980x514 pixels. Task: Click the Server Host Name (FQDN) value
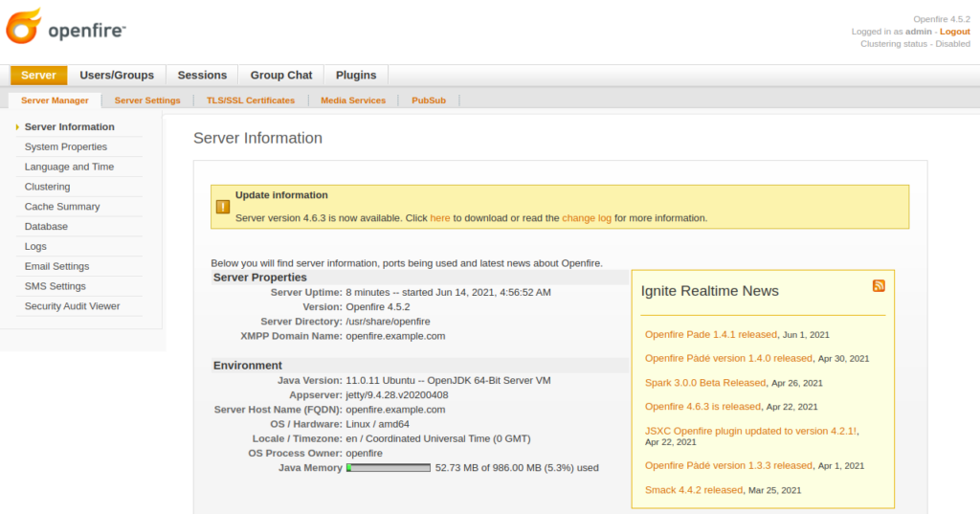pyautogui.click(x=395, y=410)
